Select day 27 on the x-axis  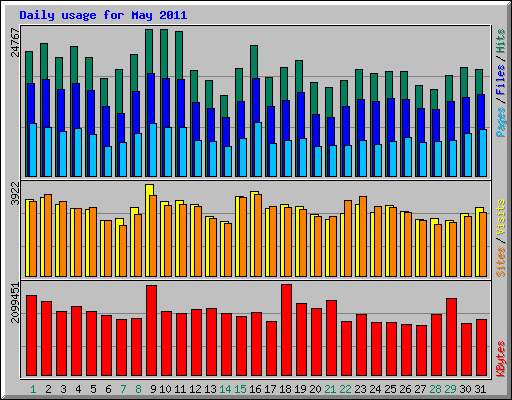point(420,389)
